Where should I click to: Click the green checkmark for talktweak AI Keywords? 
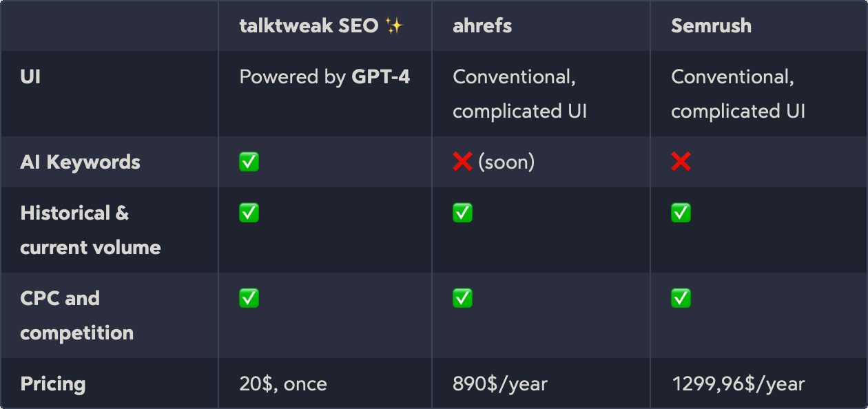pos(249,162)
